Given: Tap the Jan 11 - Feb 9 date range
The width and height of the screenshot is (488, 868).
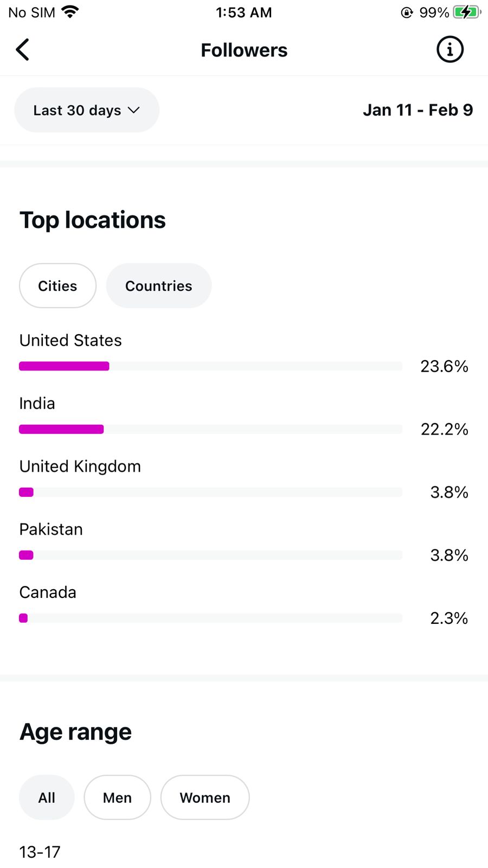Looking at the screenshot, I should [x=418, y=110].
